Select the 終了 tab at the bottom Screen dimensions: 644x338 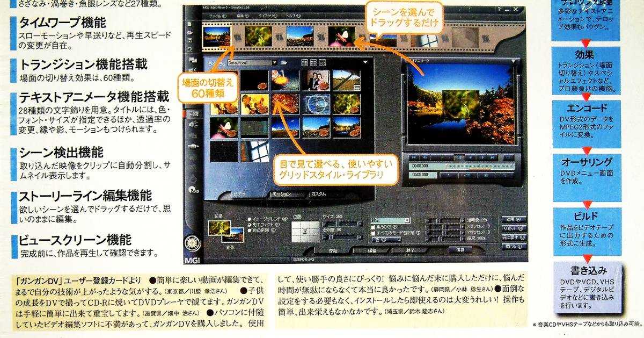(411, 250)
